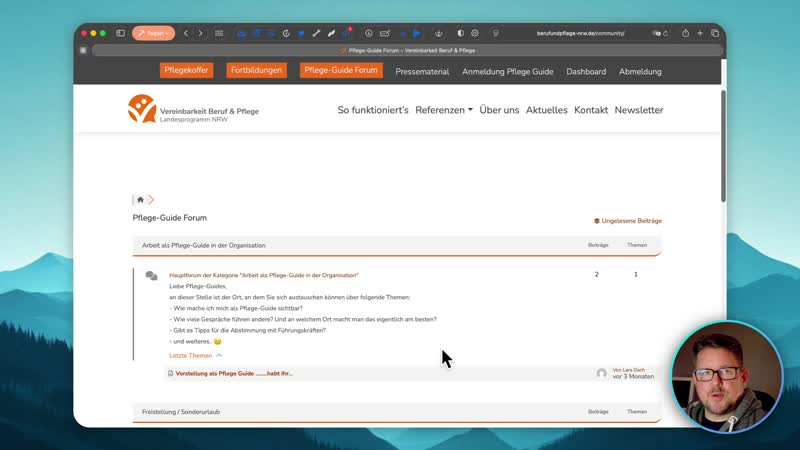Click the Safari address bar
The width and height of the screenshot is (800, 450).
580,33
